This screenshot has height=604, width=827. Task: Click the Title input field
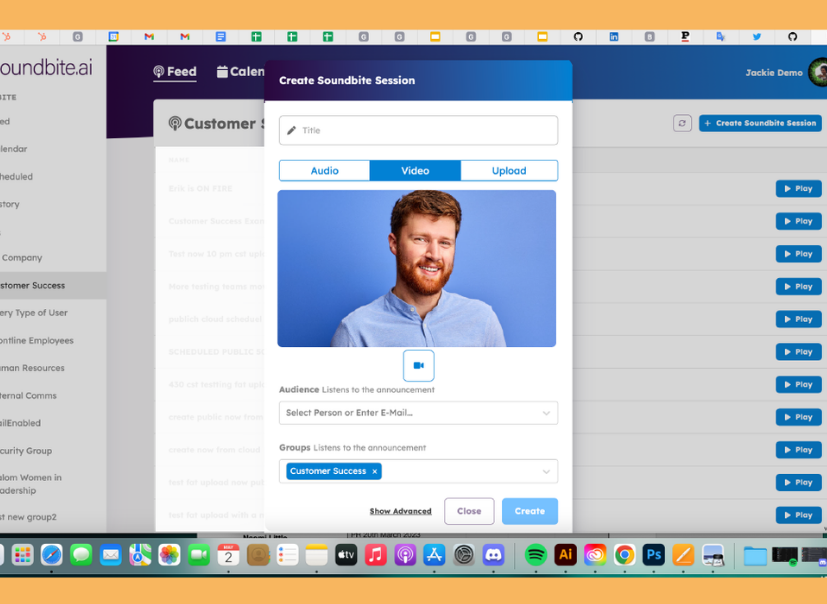[418, 130]
